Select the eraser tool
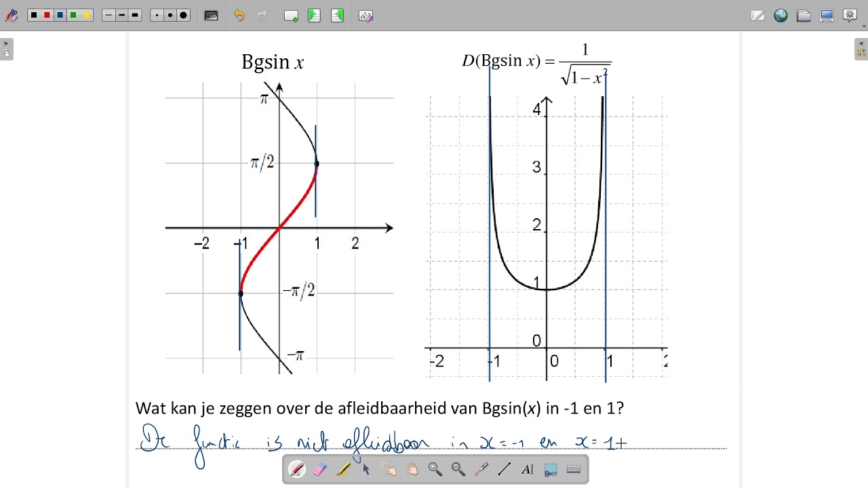This screenshot has width=868, height=488. click(320, 469)
